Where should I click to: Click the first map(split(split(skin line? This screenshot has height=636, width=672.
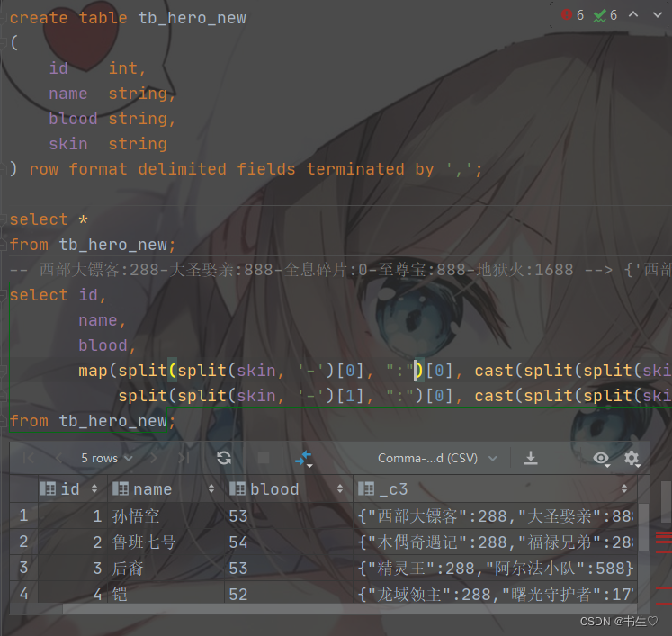(x=374, y=371)
